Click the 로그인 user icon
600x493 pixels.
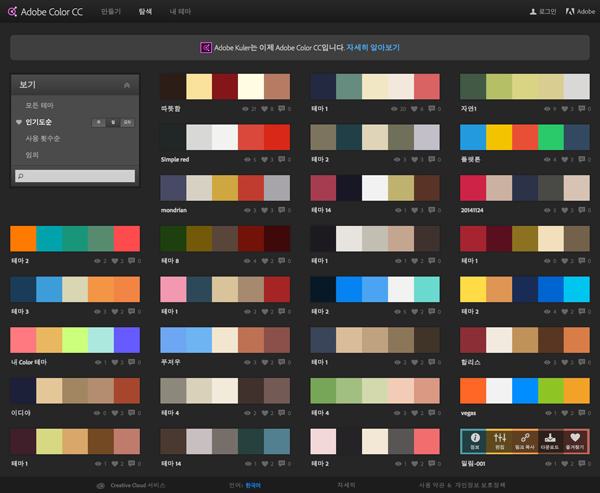click(533, 12)
